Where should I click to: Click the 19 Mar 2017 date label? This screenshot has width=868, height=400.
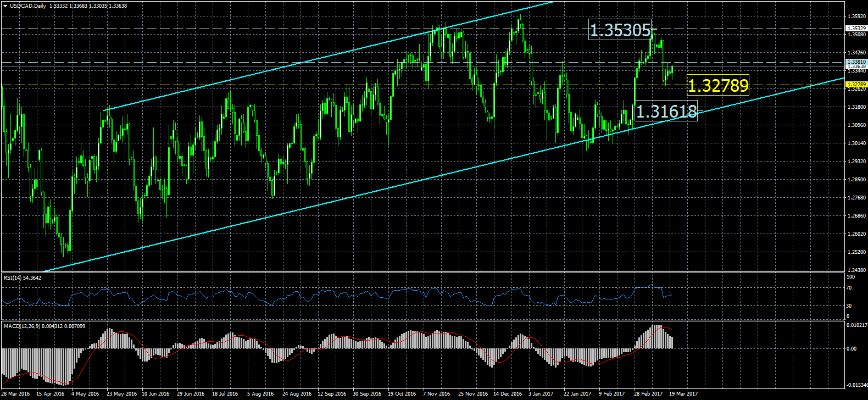[683, 394]
